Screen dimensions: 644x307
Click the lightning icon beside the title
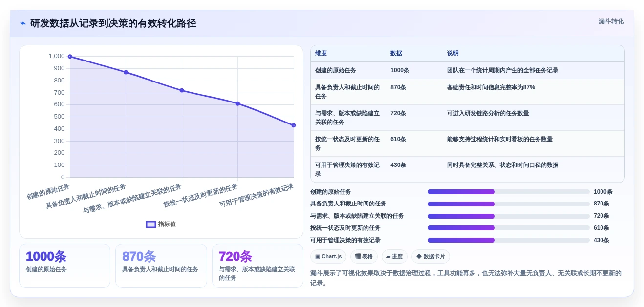click(23, 23)
